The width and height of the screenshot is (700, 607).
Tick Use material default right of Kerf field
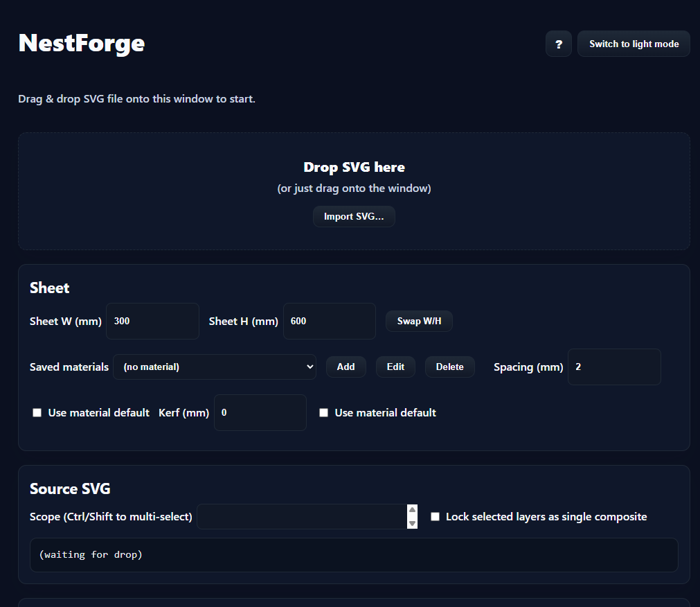(x=324, y=413)
